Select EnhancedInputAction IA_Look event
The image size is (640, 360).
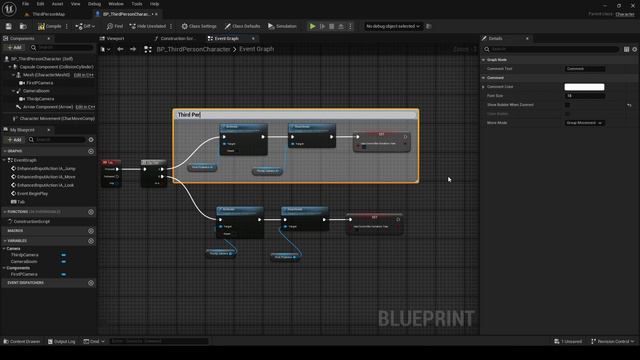pyautogui.click(x=45, y=185)
